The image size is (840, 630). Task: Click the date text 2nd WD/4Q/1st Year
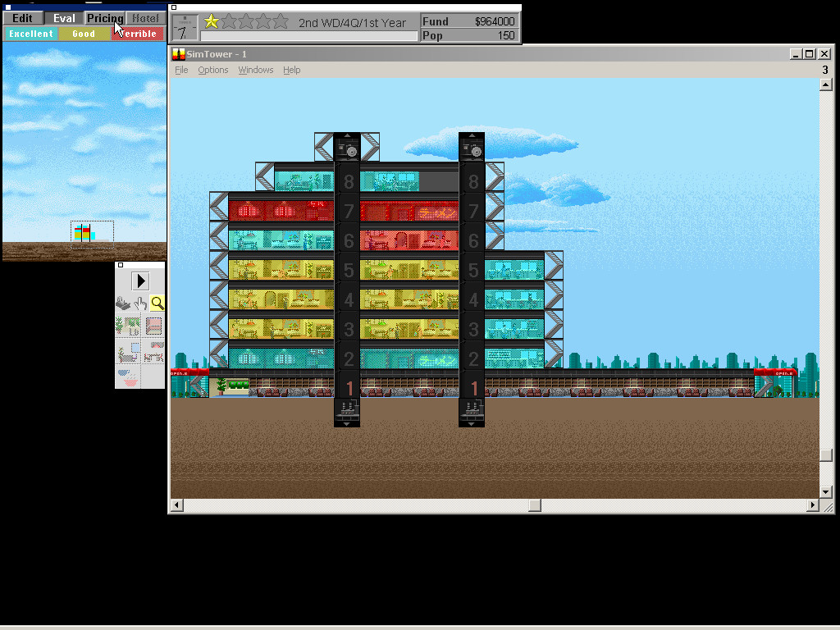point(352,23)
